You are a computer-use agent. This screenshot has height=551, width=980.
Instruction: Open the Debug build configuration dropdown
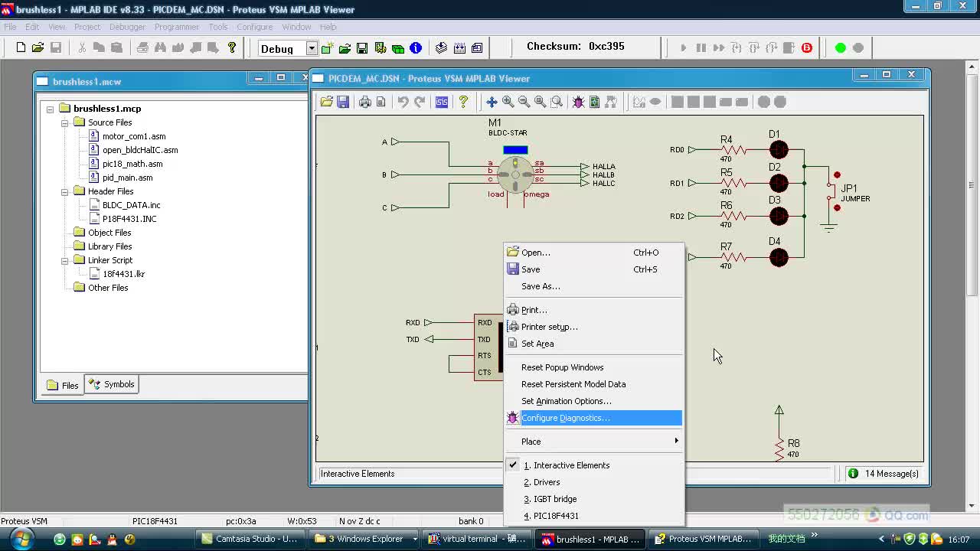coord(312,48)
